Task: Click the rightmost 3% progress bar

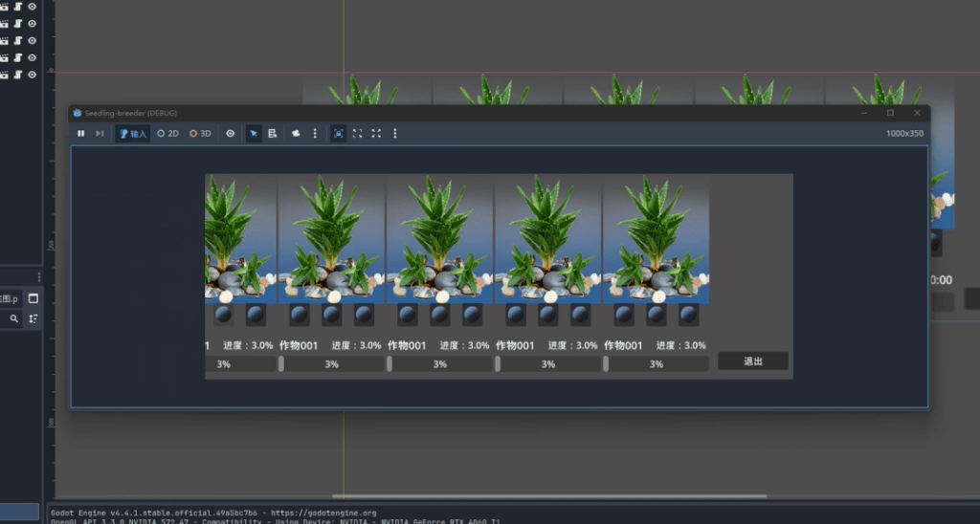Action: click(x=657, y=364)
